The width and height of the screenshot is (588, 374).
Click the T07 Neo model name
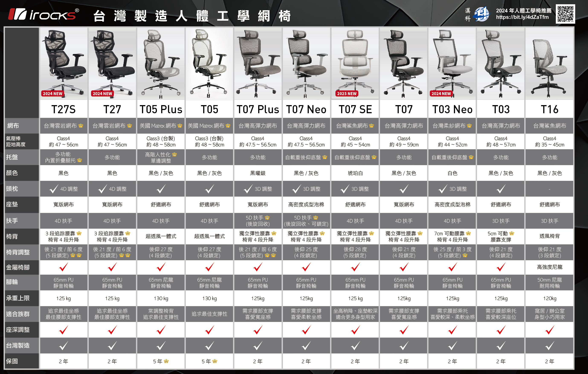[x=306, y=109]
